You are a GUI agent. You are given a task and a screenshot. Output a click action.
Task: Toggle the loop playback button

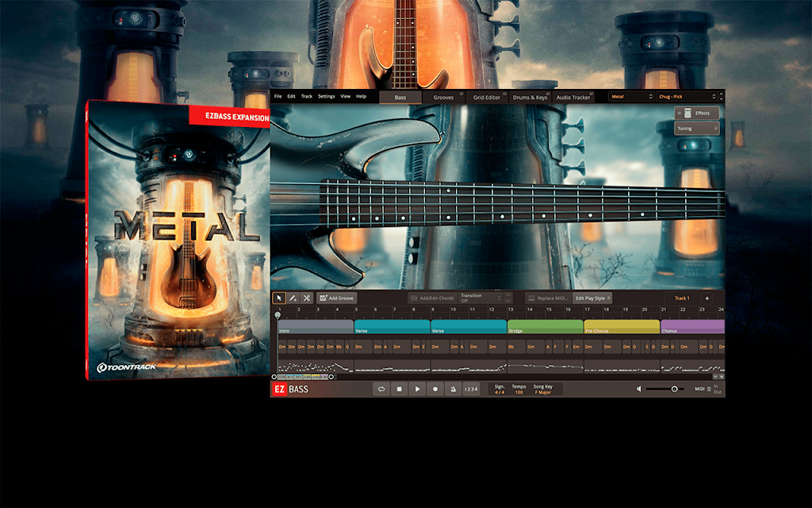tap(381, 389)
